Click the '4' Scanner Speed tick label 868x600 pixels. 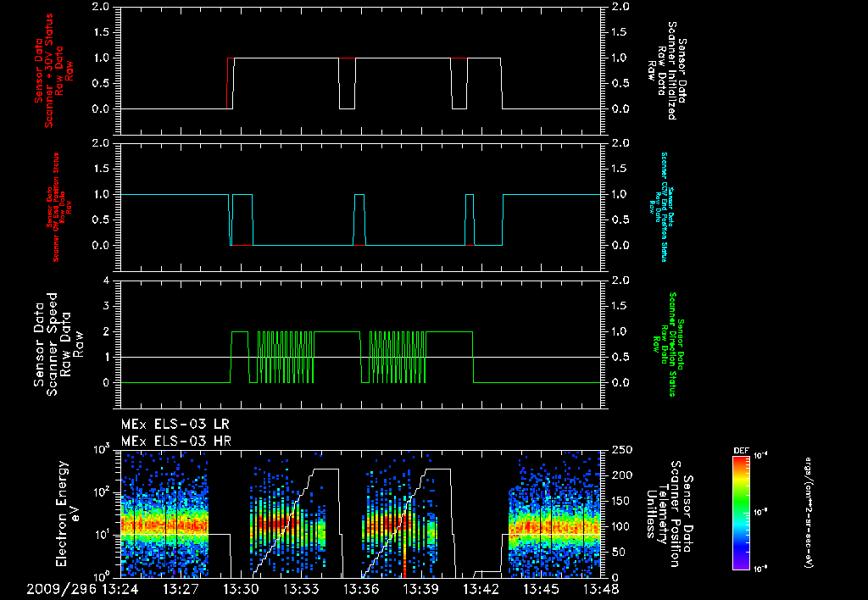(106, 281)
